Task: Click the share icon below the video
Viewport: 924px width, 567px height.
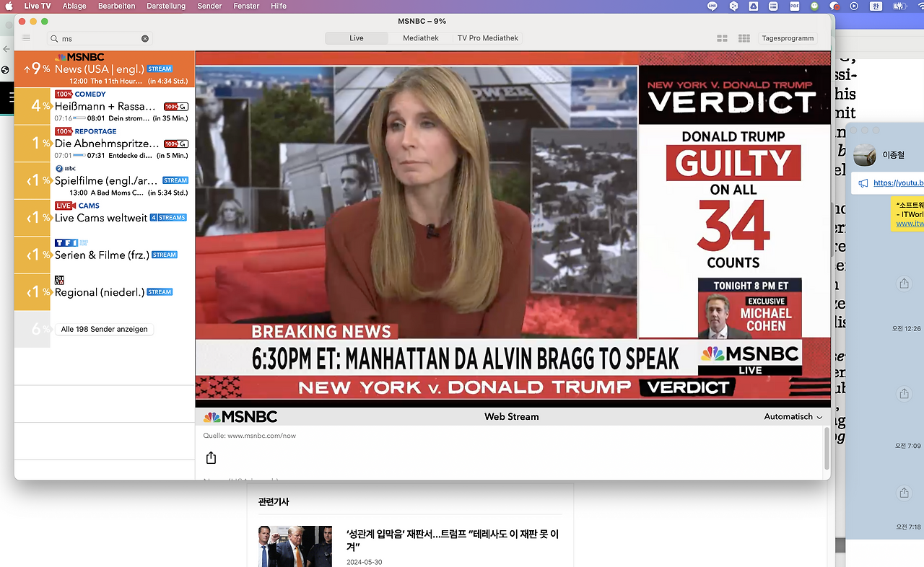Action: 211,458
